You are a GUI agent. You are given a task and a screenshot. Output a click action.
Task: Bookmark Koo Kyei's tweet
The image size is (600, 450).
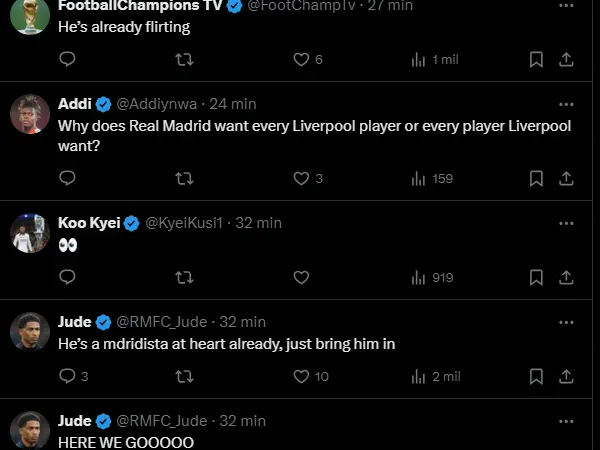click(536, 277)
